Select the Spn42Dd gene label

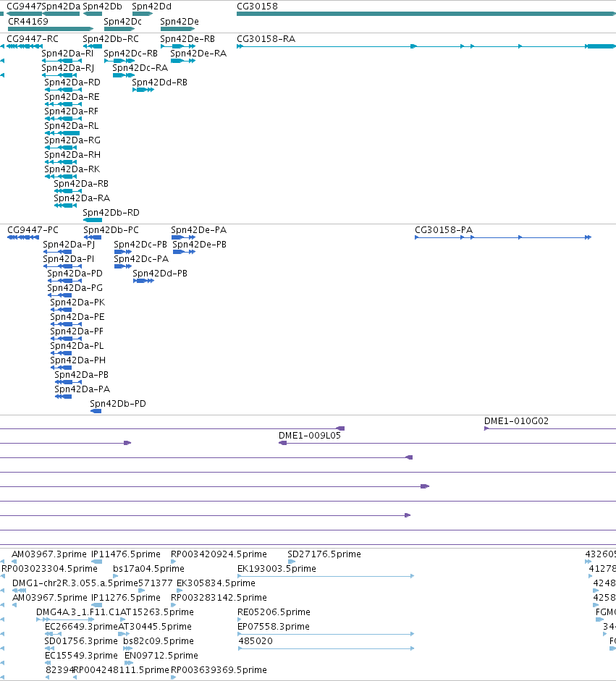pyautogui.click(x=151, y=7)
